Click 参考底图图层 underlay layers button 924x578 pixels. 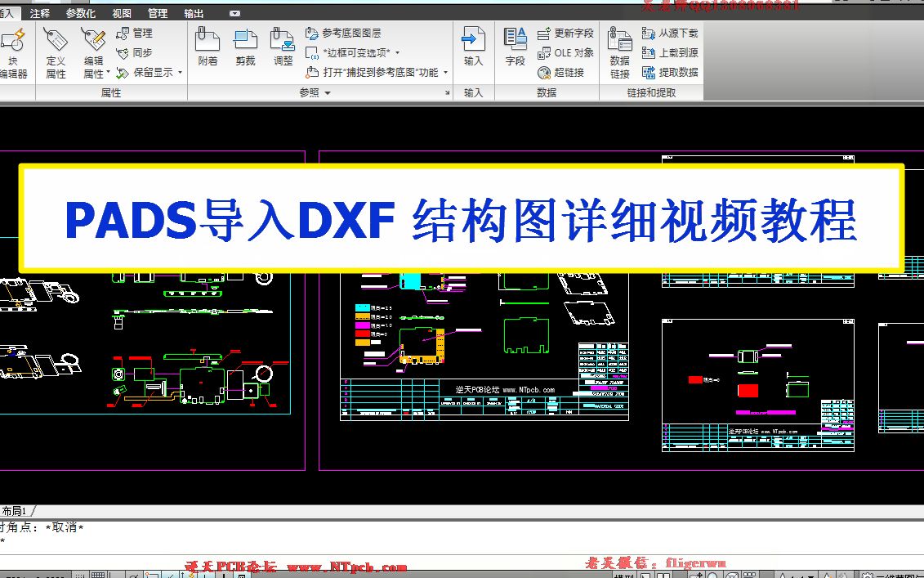[x=344, y=33]
